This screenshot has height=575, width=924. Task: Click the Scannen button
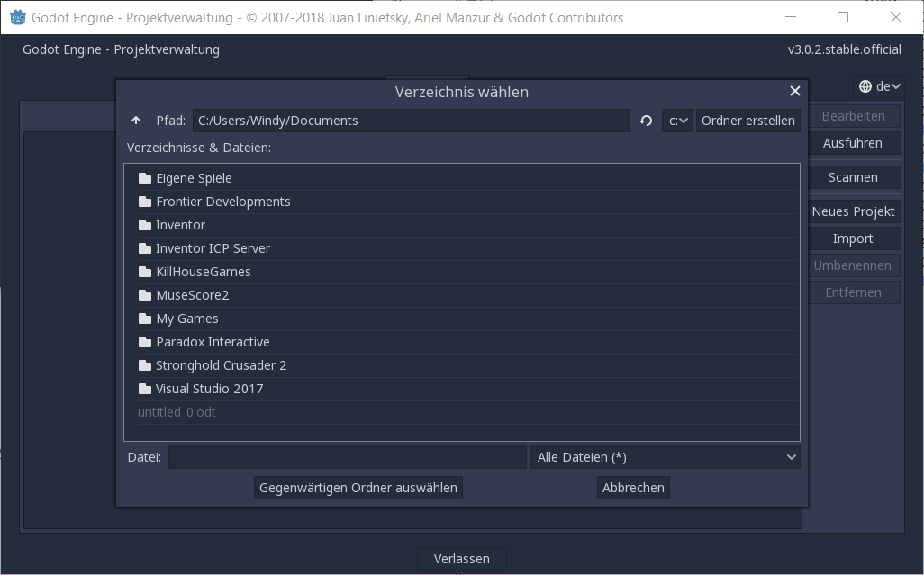[x=853, y=177]
